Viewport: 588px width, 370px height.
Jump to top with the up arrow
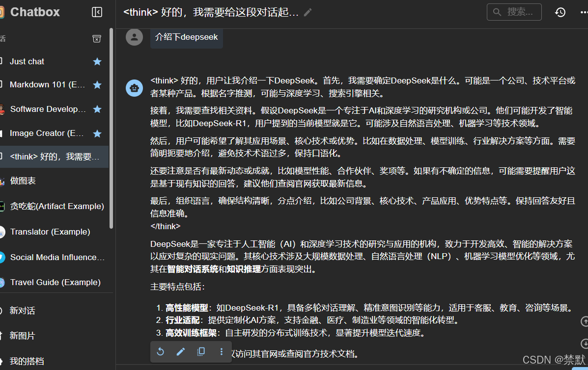tap(584, 321)
